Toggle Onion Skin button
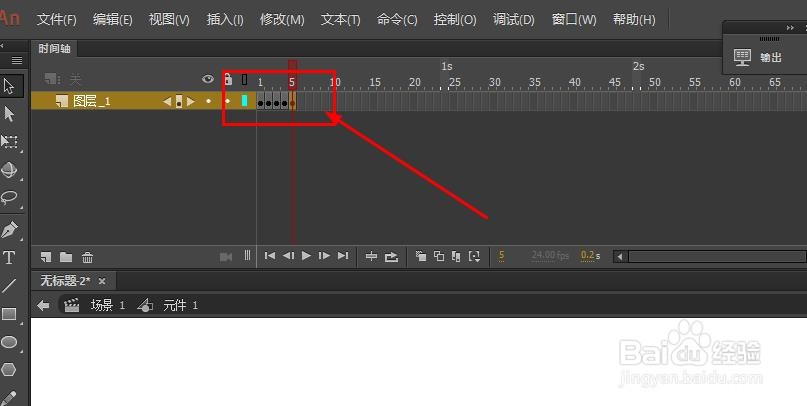This screenshot has height=406, width=807. (420, 256)
